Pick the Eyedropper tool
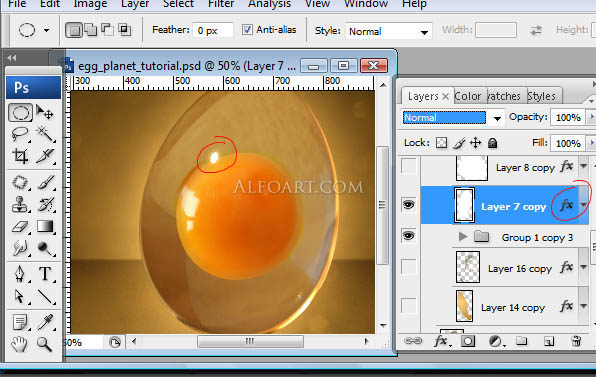This screenshot has height=377, width=596. tap(45, 322)
